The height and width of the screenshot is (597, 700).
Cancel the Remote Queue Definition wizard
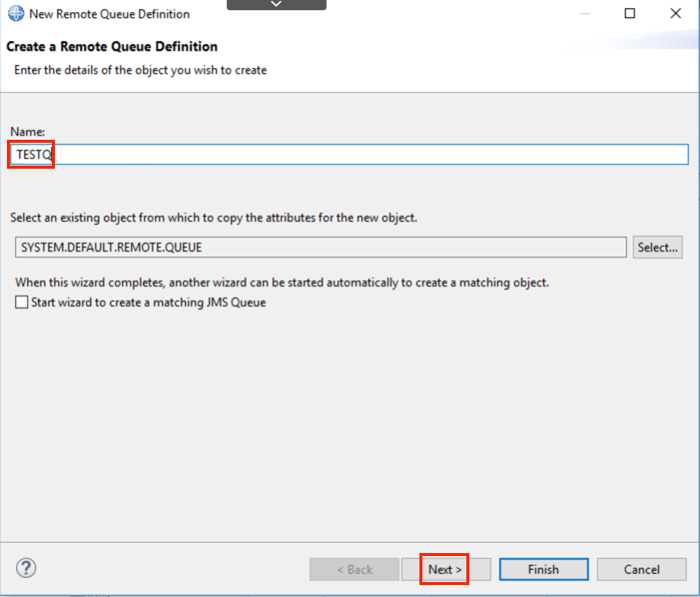(x=641, y=569)
